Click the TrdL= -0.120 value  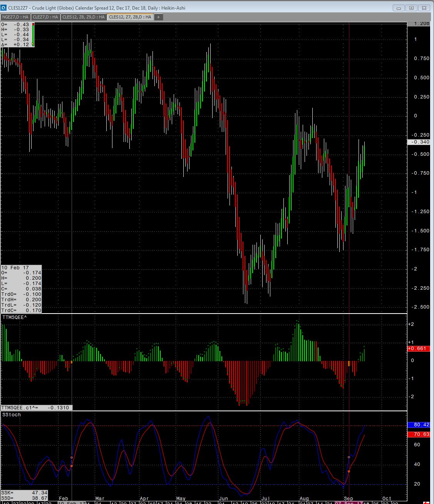tap(21, 305)
